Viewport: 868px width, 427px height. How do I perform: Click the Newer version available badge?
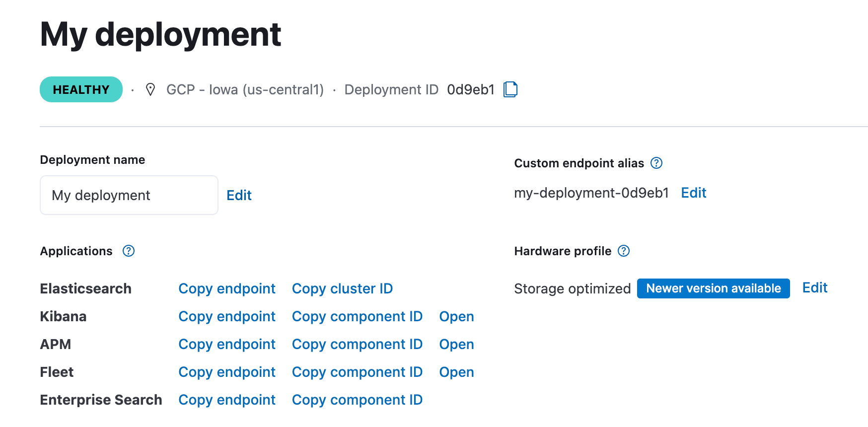[x=713, y=288]
